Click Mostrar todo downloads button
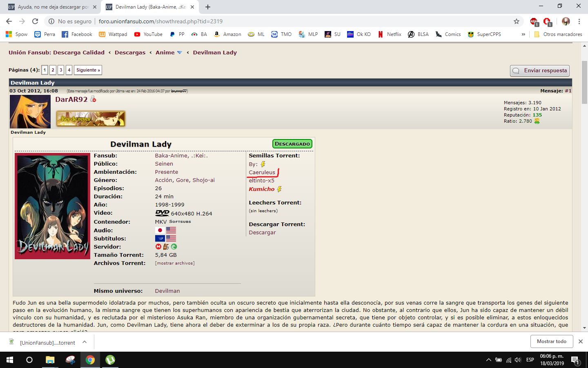Image resolution: width=588 pixels, height=368 pixels. coord(552,341)
